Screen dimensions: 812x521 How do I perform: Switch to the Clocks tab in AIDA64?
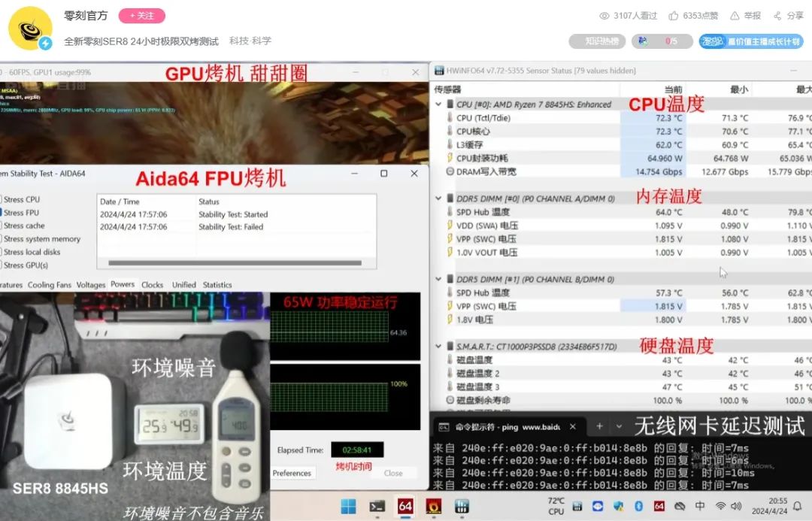click(x=152, y=285)
